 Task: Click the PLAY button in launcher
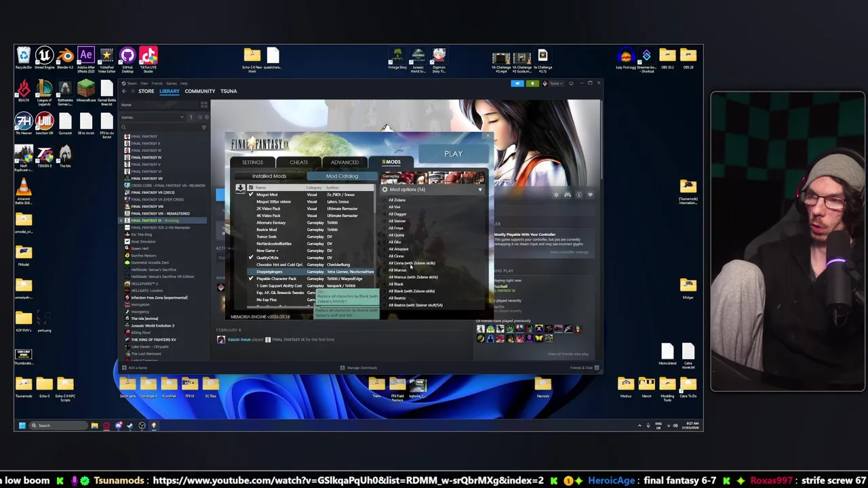click(453, 154)
